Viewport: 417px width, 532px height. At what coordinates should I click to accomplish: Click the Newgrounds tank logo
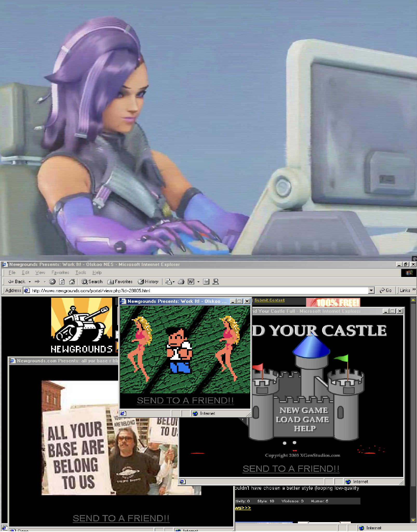click(x=82, y=325)
